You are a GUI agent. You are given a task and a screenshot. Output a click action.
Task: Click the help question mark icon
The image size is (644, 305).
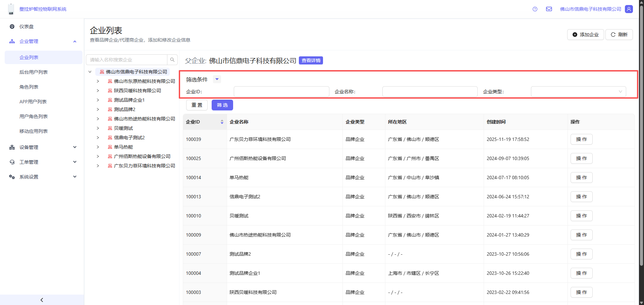coord(535,9)
